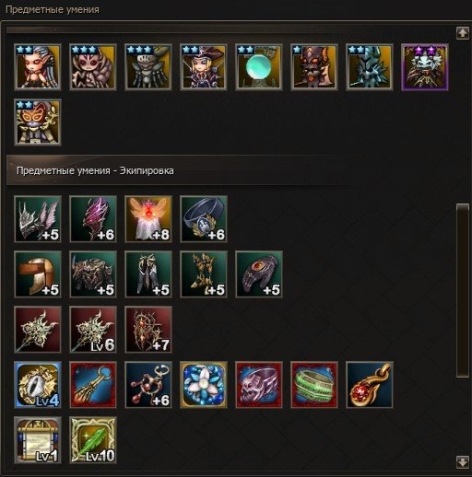Screen dimensions: 472x477
Task: Open the golden eye Lv4 item
Action: (38, 385)
